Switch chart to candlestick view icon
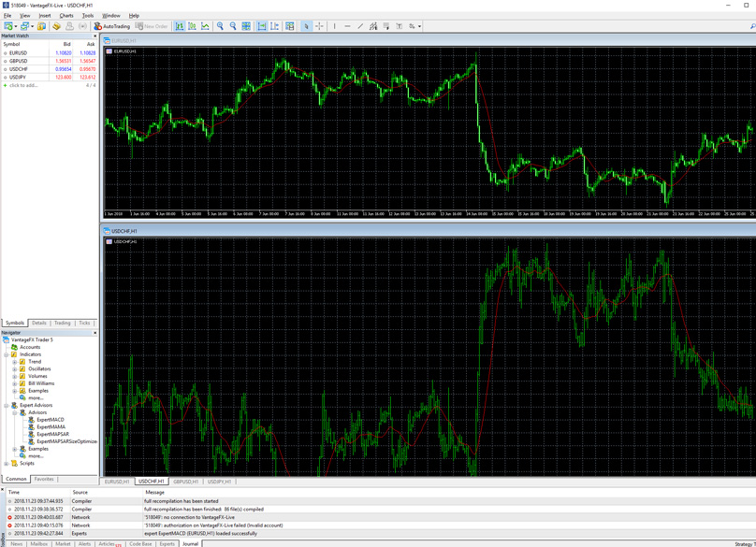Image resolution: width=756 pixels, height=547 pixels. point(192,26)
